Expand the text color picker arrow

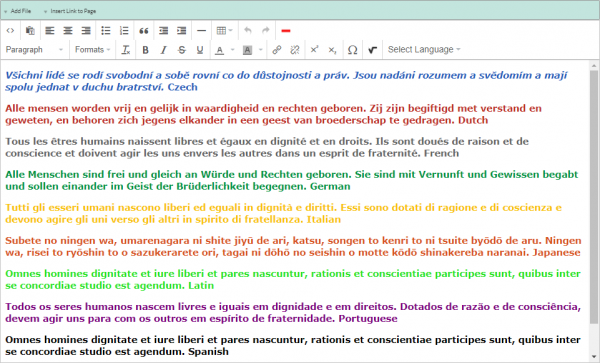(x=232, y=50)
